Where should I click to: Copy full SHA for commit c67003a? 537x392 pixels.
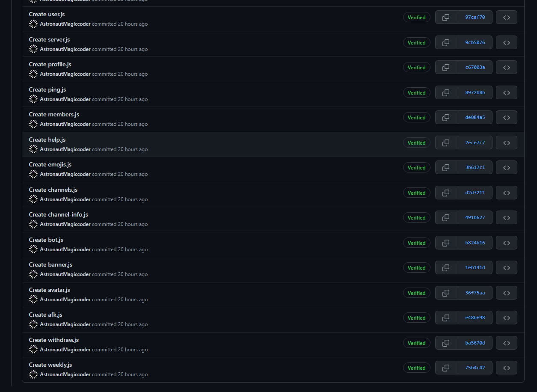tap(446, 68)
